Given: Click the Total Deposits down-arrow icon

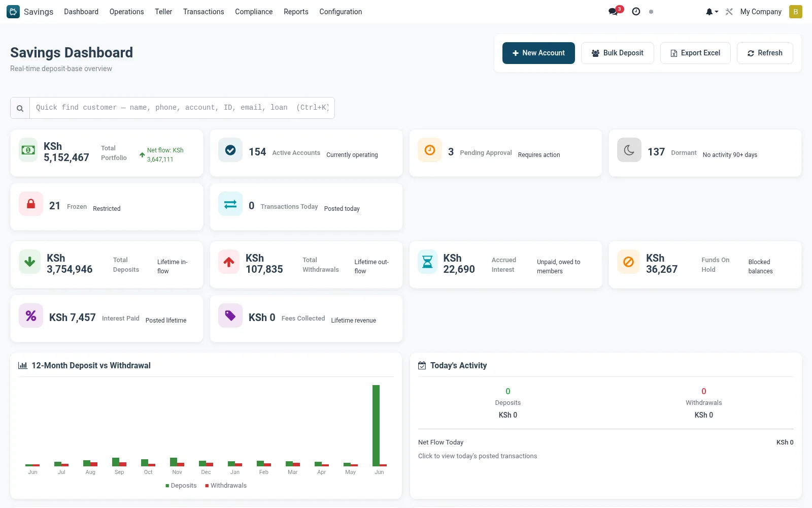Looking at the screenshot, I should click(x=30, y=262).
